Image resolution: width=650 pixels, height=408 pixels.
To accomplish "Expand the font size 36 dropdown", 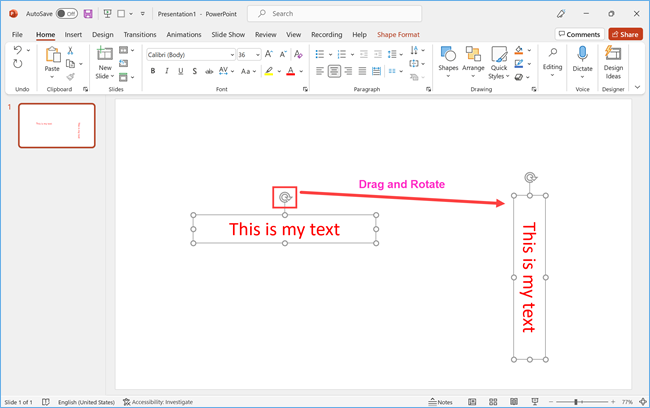I will pyautogui.click(x=257, y=54).
